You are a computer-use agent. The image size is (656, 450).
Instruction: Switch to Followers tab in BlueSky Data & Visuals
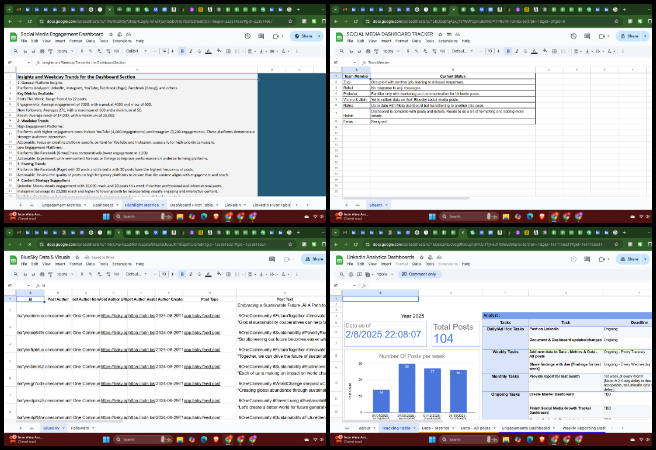coord(80,428)
